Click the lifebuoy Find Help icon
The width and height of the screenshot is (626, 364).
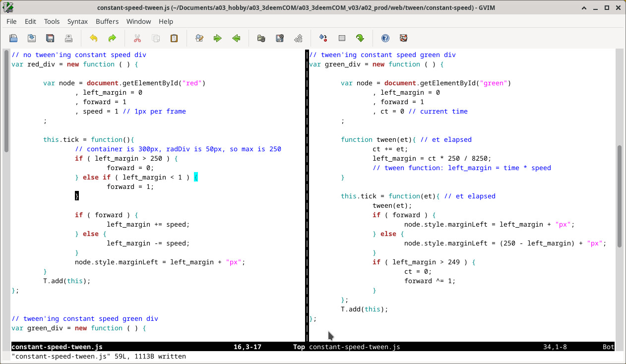404,38
